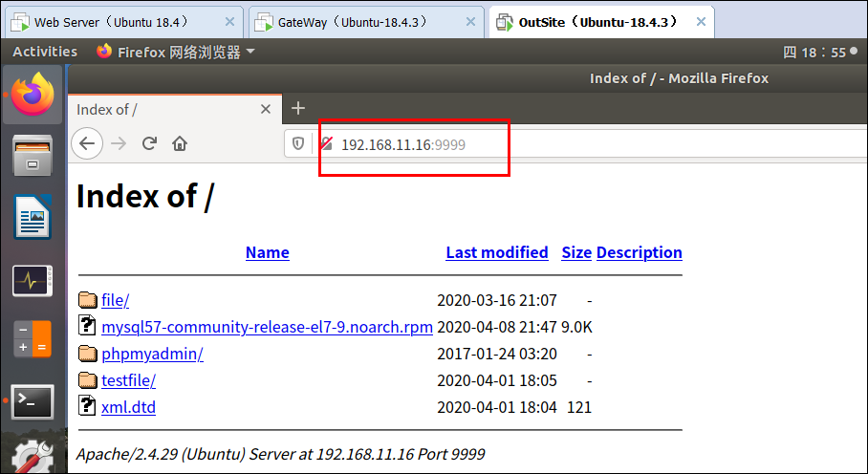This screenshot has width=868, height=474.
Task: Launch LibreOffice Writer from the dock
Action: tap(33, 217)
